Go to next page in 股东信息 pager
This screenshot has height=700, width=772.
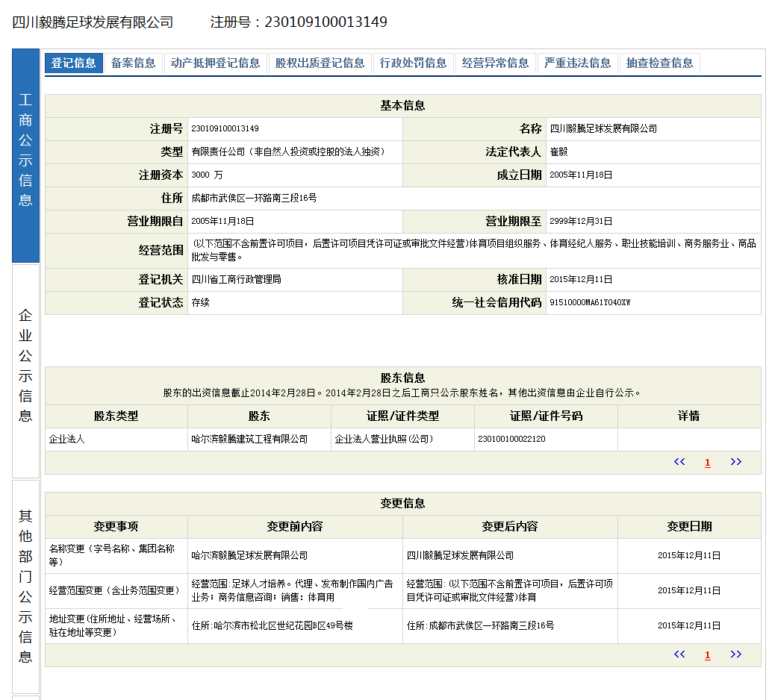click(736, 462)
